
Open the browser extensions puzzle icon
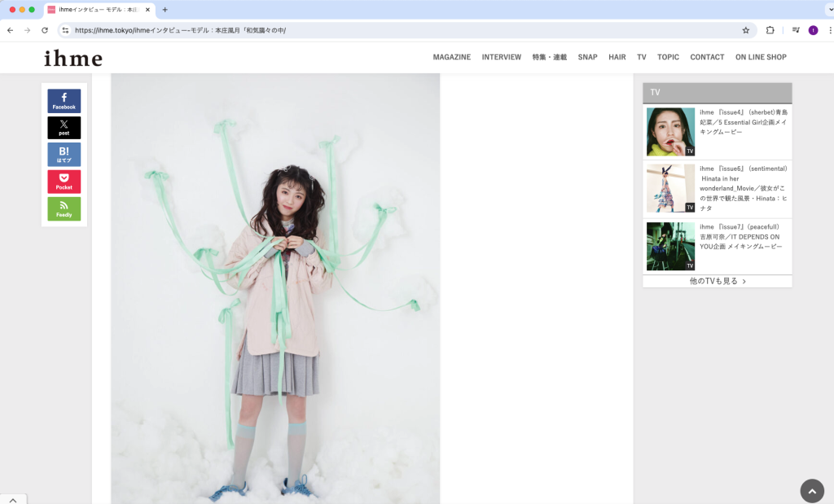(x=770, y=30)
